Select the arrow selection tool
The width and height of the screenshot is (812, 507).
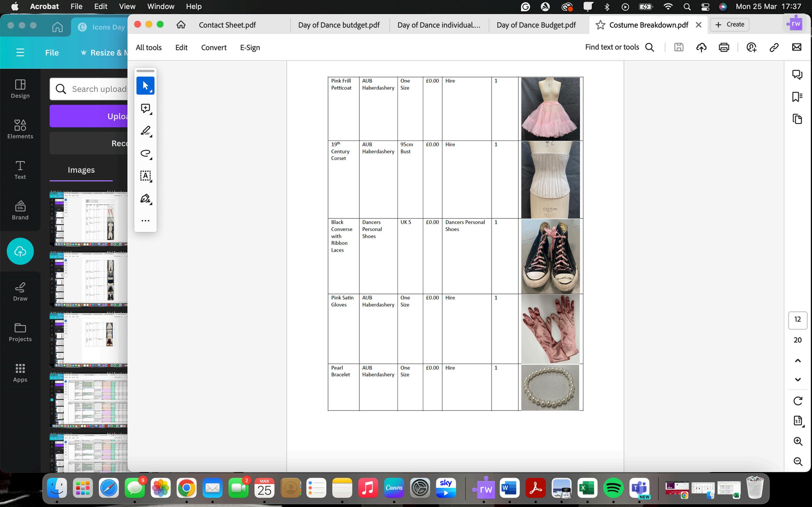(x=145, y=85)
